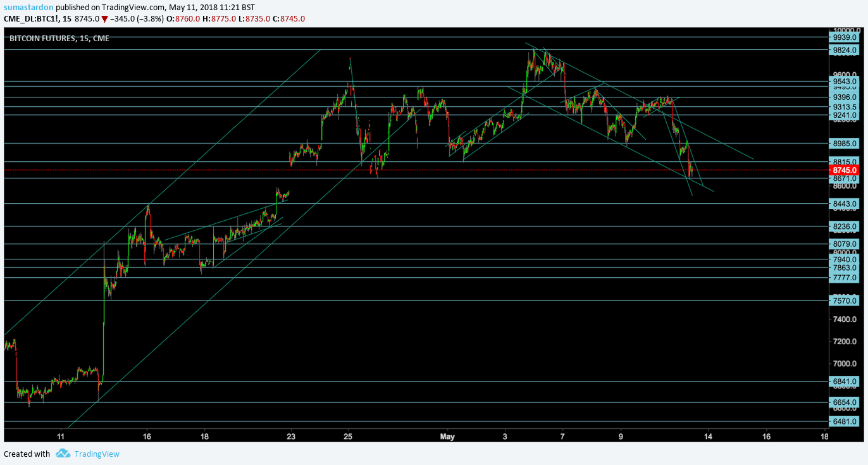Click the L:8735.0 low value
Image resolution: width=868 pixels, height=465 pixels.
(254, 18)
